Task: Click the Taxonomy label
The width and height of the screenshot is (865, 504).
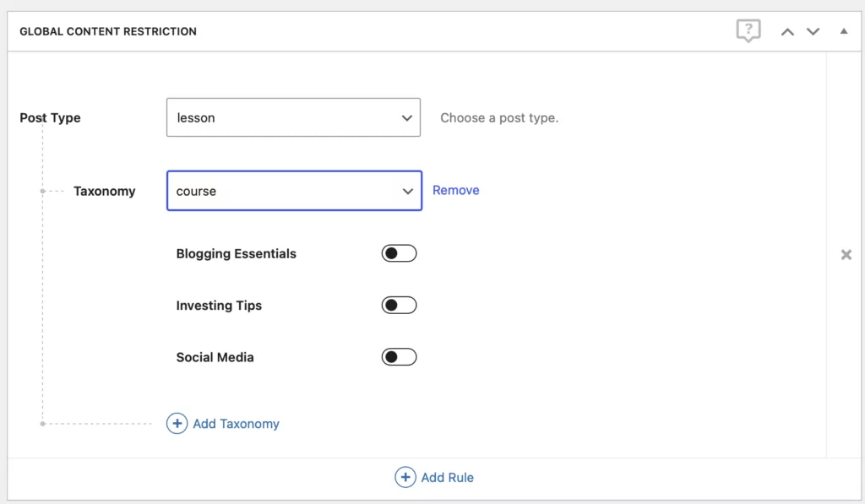Action: coord(104,192)
